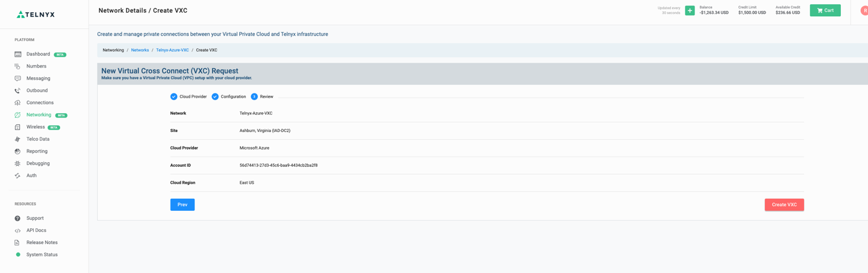868x273 pixels.
Task: Click the Account ID value
Action: pos(278,165)
